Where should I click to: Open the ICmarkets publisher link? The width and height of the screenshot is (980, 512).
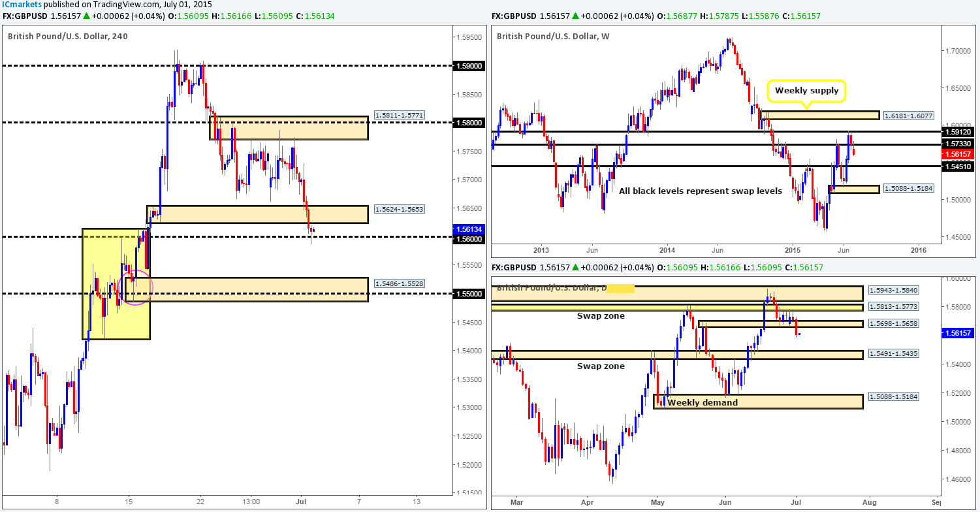coord(21,4)
